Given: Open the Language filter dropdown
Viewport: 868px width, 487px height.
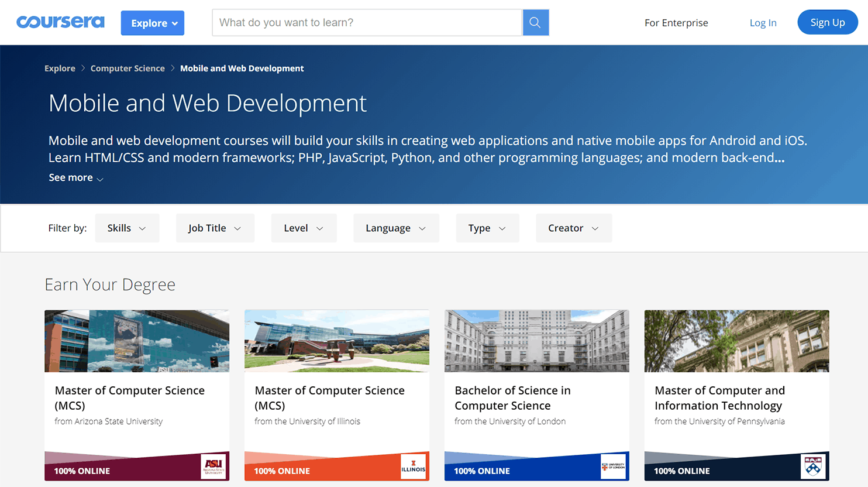Looking at the screenshot, I should 396,228.
